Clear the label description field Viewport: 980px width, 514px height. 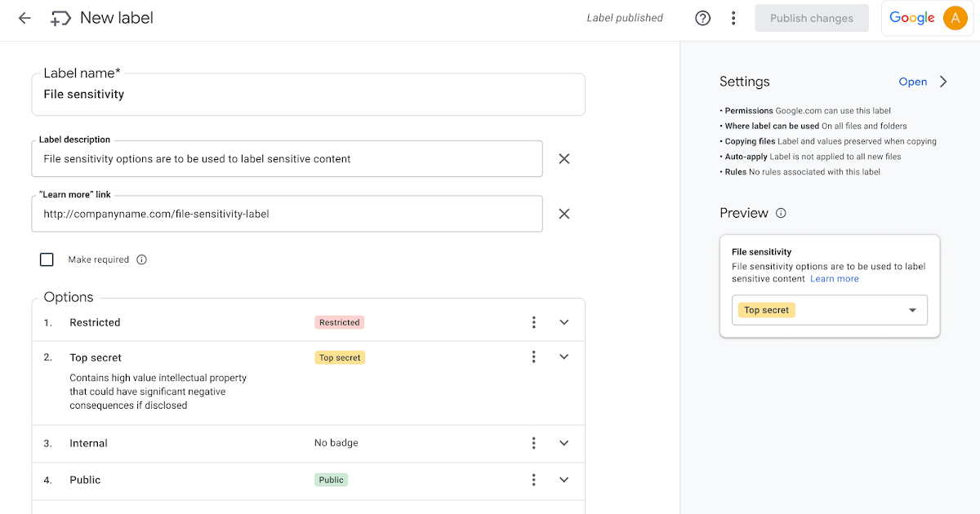pyautogui.click(x=563, y=159)
